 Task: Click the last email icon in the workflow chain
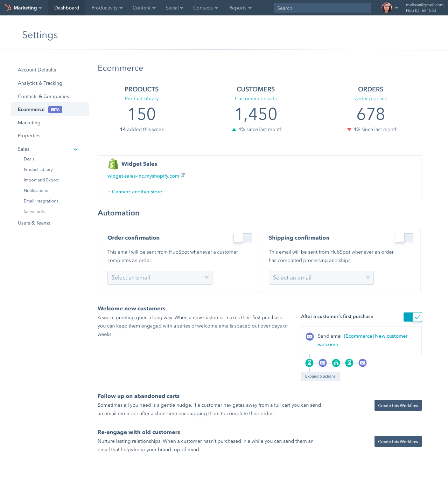(x=363, y=363)
